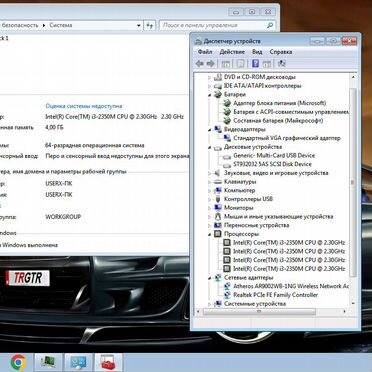
Task: Click the WORKGROUP value in System window
Action: (x=63, y=217)
